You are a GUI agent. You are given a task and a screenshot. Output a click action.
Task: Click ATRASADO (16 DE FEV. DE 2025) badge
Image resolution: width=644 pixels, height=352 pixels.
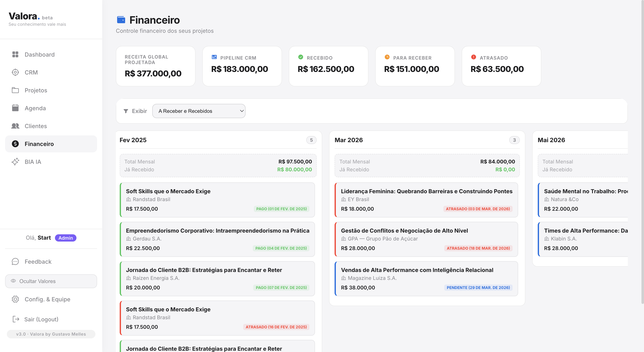click(276, 327)
